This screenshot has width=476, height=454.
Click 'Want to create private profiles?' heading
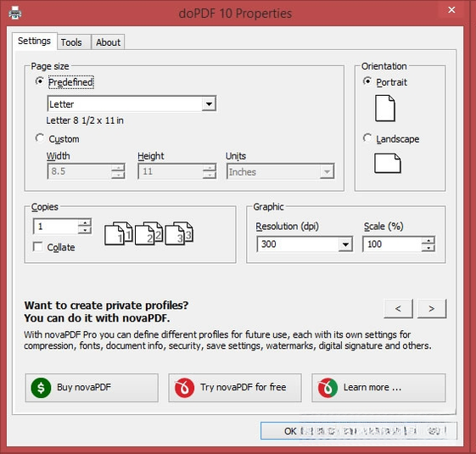pyautogui.click(x=106, y=305)
